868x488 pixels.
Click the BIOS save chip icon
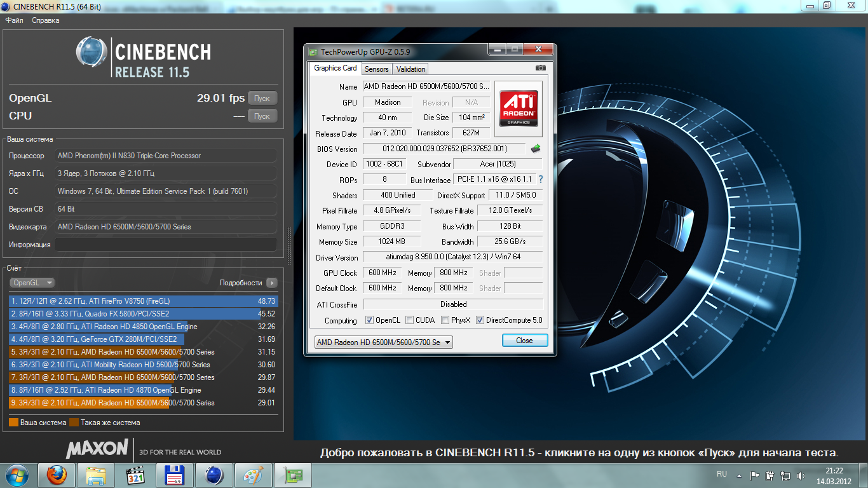[536, 149]
